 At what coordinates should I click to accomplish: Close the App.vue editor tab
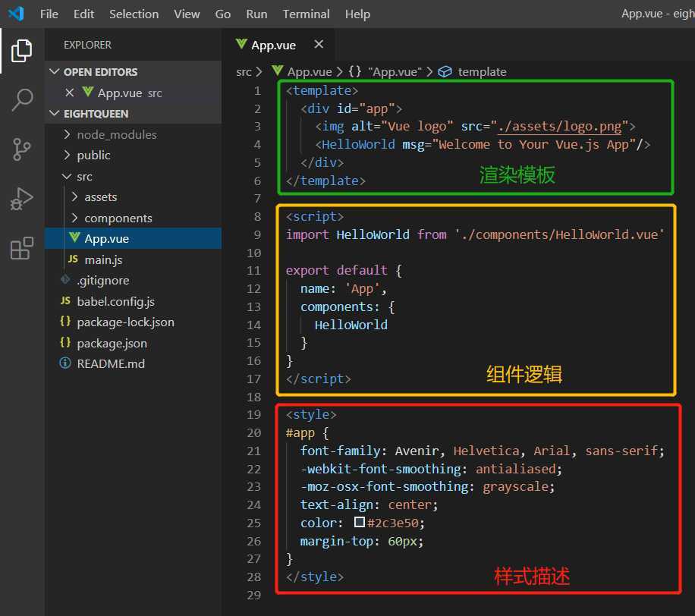coord(318,44)
